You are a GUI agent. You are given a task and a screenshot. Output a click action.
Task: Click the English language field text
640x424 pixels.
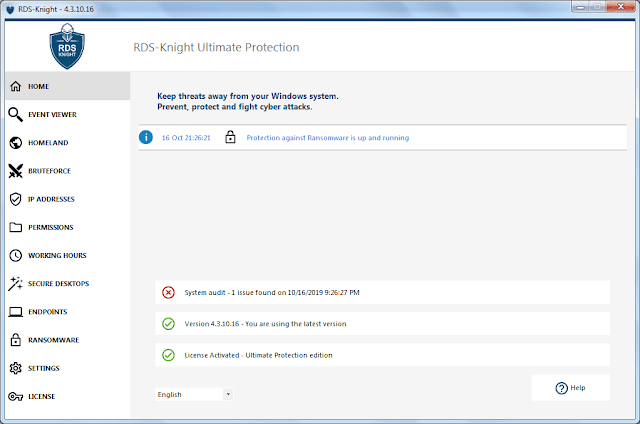click(x=169, y=395)
